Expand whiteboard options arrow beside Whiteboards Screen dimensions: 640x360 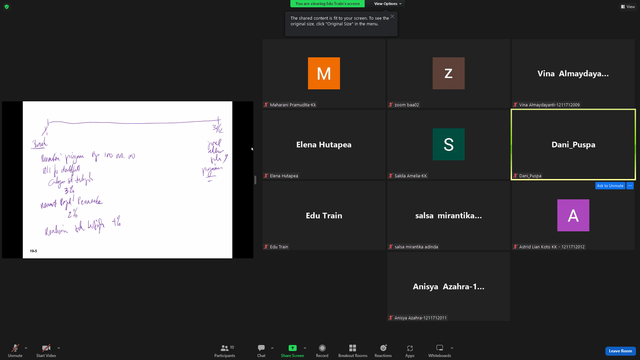452,348
